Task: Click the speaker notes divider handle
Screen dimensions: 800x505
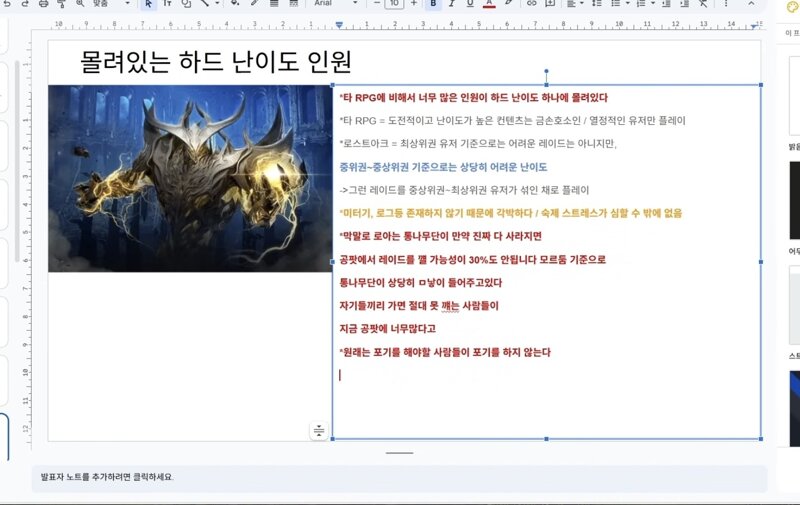Action: (399, 453)
